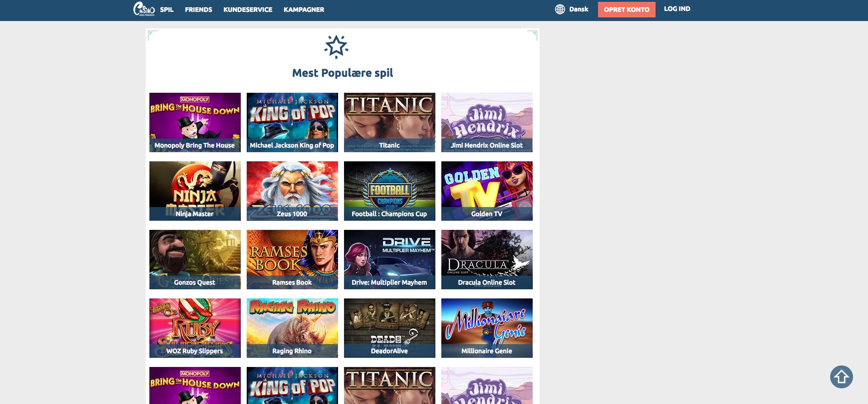The height and width of the screenshot is (404, 868).
Task: Open the Golden TV slot
Action: 487,191
